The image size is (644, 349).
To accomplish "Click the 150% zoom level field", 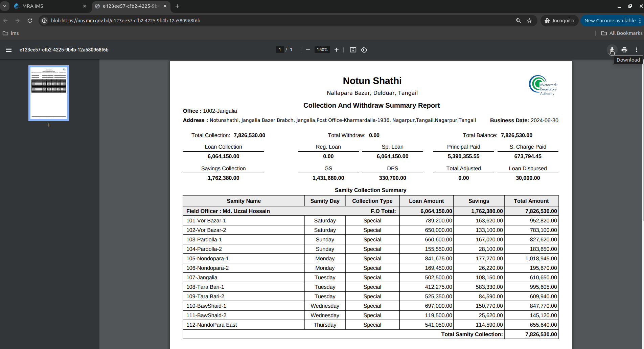I will tap(322, 50).
